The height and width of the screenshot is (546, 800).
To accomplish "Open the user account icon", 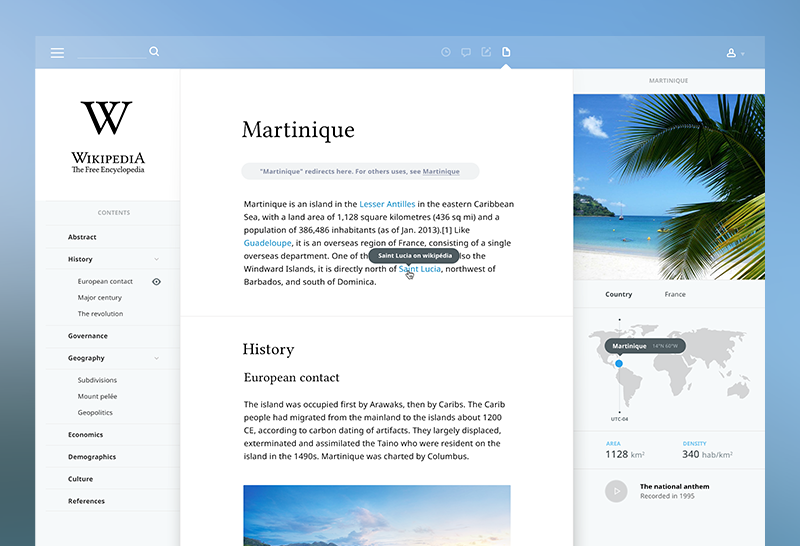I will click(x=731, y=53).
